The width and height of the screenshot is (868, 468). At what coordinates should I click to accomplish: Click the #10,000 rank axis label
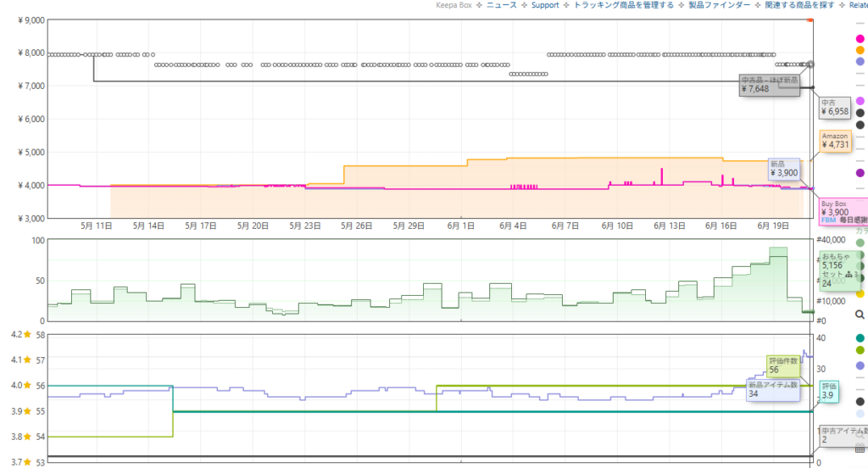[x=831, y=301]
